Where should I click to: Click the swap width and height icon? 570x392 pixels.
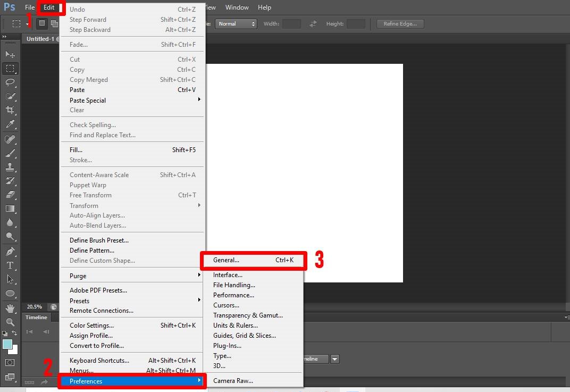[x=313, y=23]
